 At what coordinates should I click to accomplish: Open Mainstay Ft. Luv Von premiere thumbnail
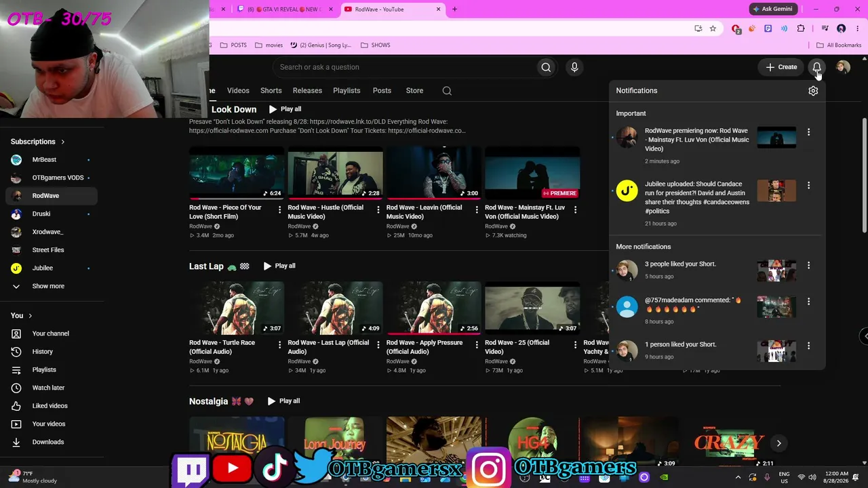click(532, 174)
